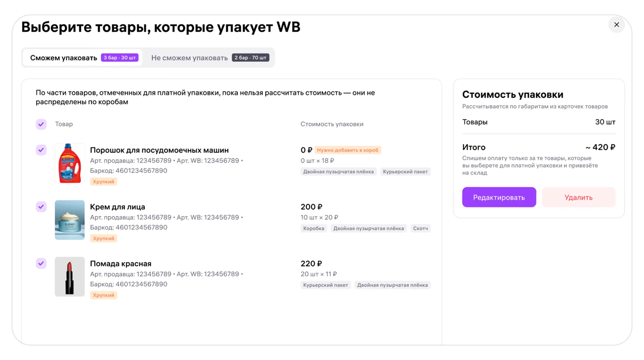Image resolution: width=644 pixels, height=360 pixels.
Task: Open the red lipstick product thumbnail
Action: click(x=69, y=277)
